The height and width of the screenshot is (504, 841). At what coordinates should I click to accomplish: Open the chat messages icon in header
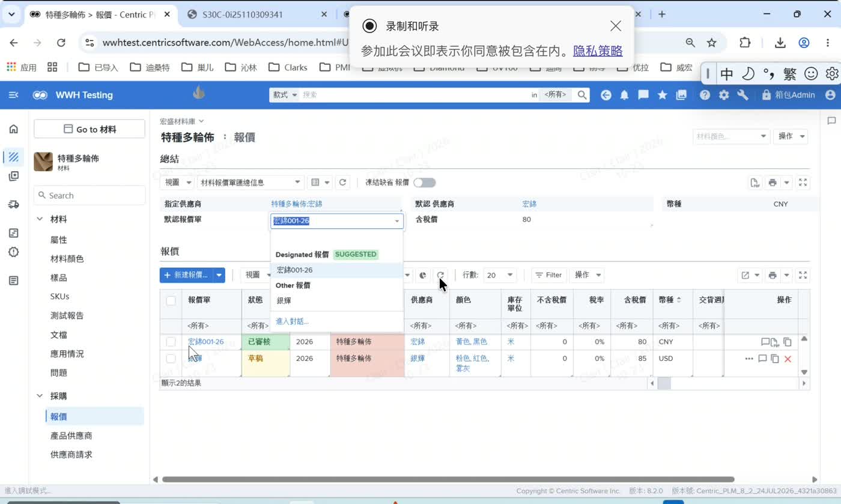[x=643, y=95]
